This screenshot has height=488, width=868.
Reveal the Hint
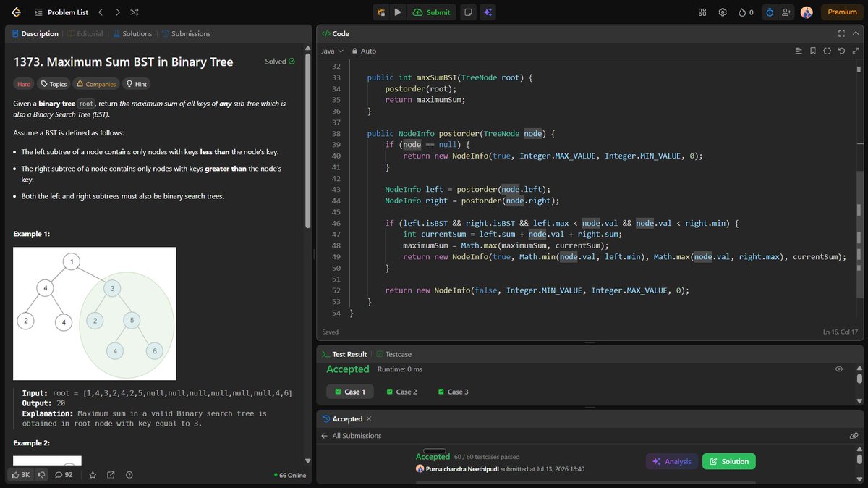coord(137,84)
